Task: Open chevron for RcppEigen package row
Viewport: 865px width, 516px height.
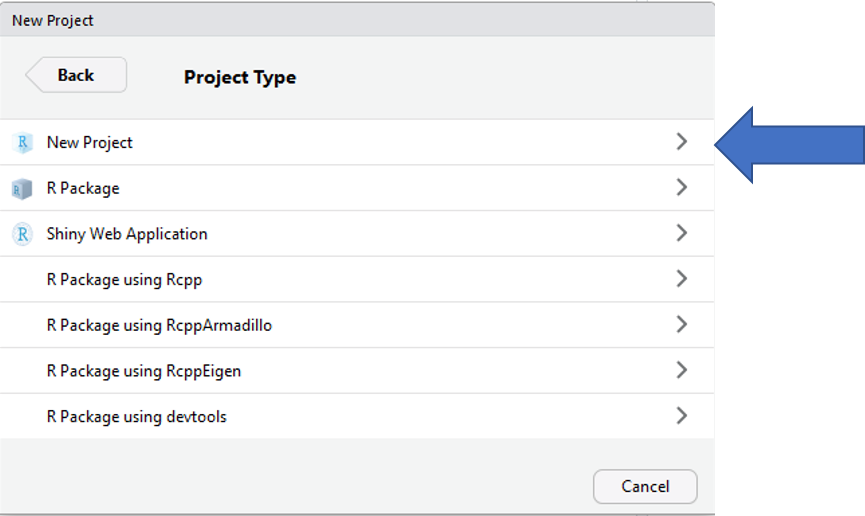Action: tap(682, 370)
